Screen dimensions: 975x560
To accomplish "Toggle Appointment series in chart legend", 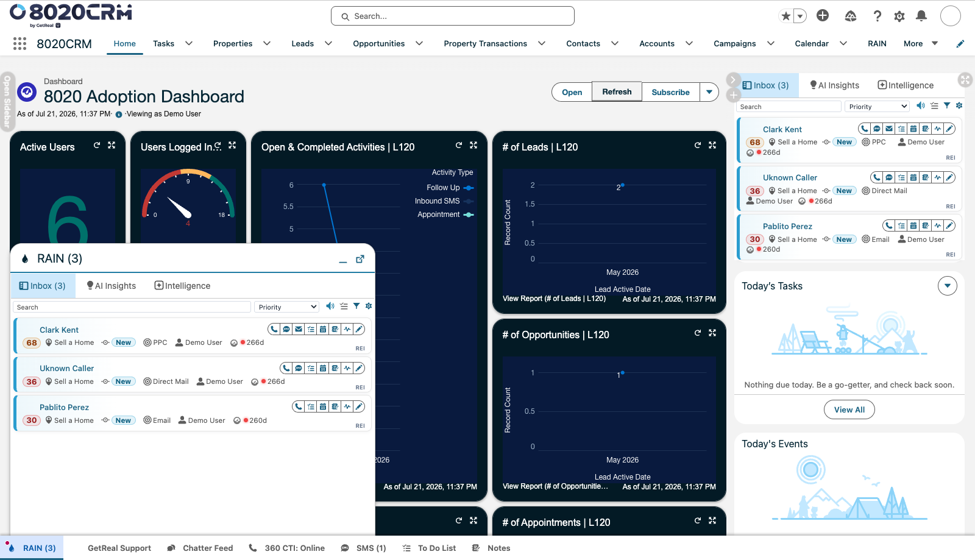I will pos(445,214).
